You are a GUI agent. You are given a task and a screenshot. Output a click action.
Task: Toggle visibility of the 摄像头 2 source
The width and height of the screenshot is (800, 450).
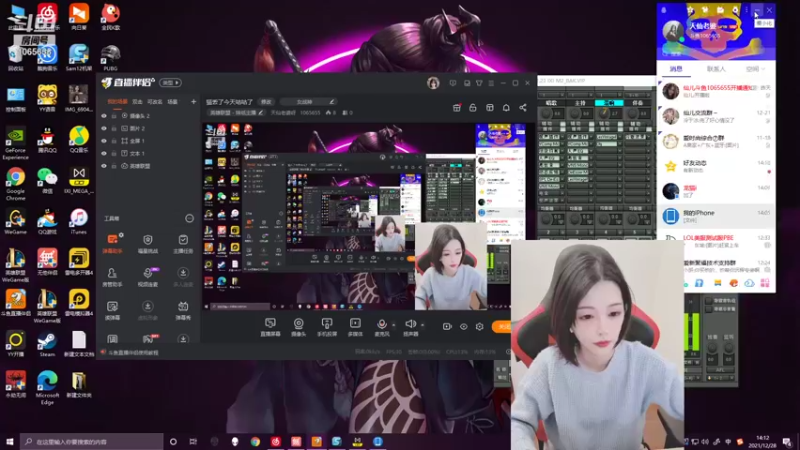[x=104, y=116]
